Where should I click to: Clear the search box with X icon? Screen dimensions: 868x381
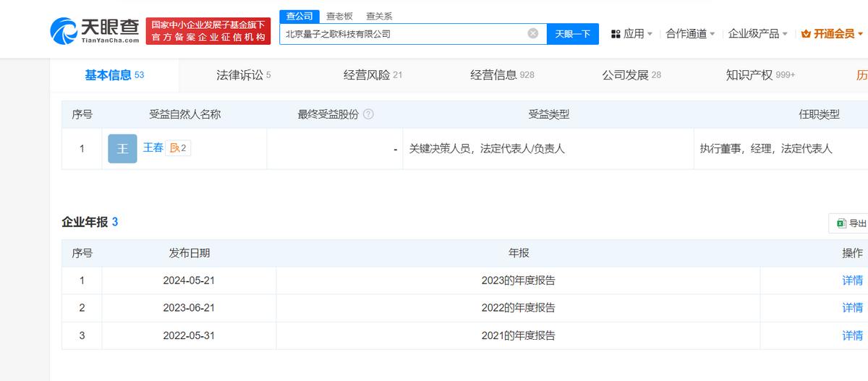click(x=533, y=33)
